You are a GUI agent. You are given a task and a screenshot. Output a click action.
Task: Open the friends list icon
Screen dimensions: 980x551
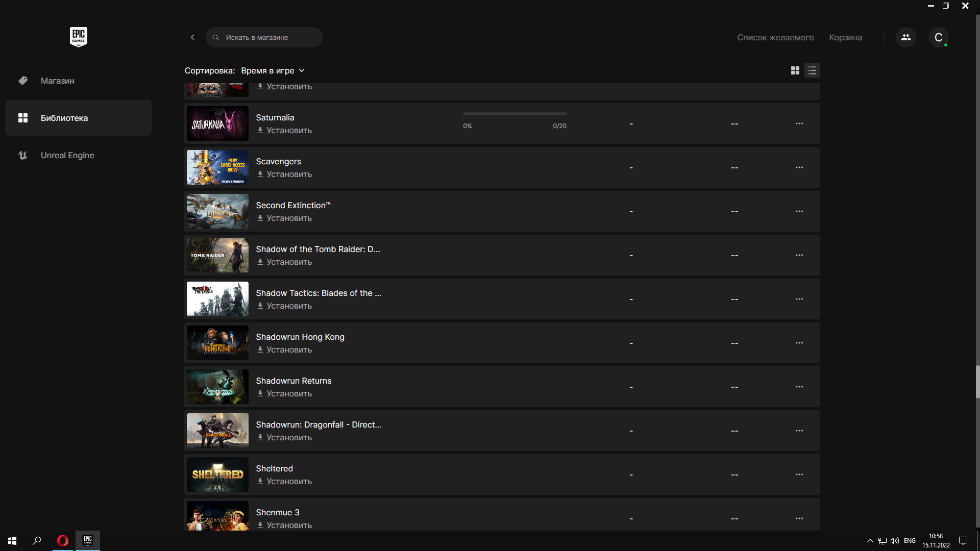point(906,37)
